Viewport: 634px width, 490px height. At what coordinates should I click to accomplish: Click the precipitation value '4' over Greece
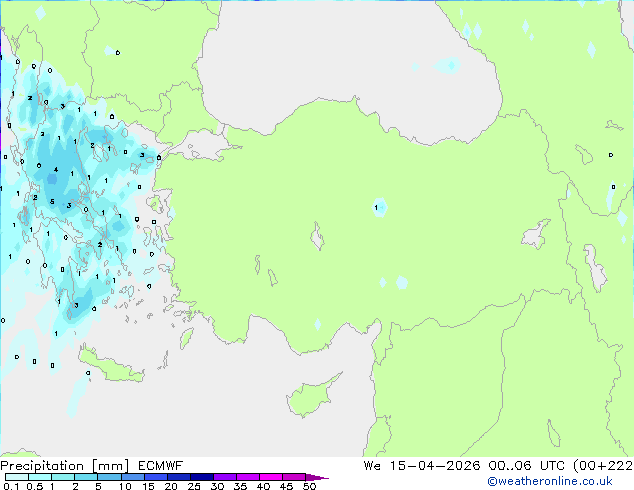56,169
